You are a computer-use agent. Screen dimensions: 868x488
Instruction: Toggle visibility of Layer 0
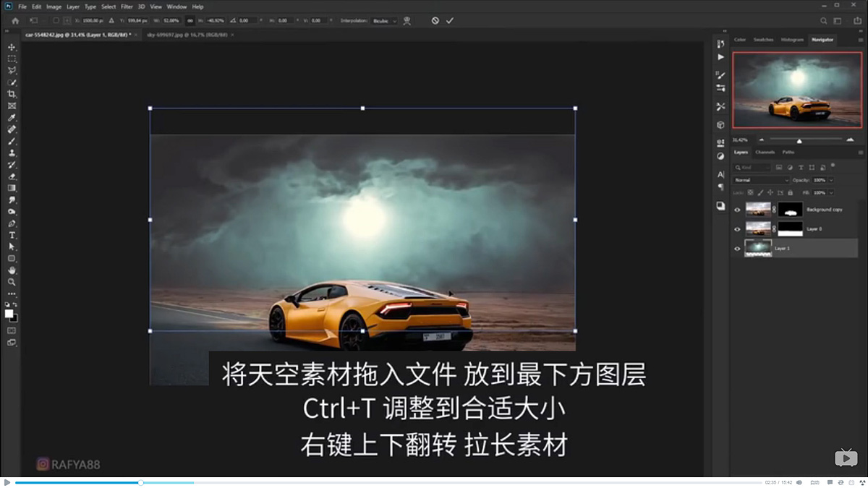click(x=738, y=228)
